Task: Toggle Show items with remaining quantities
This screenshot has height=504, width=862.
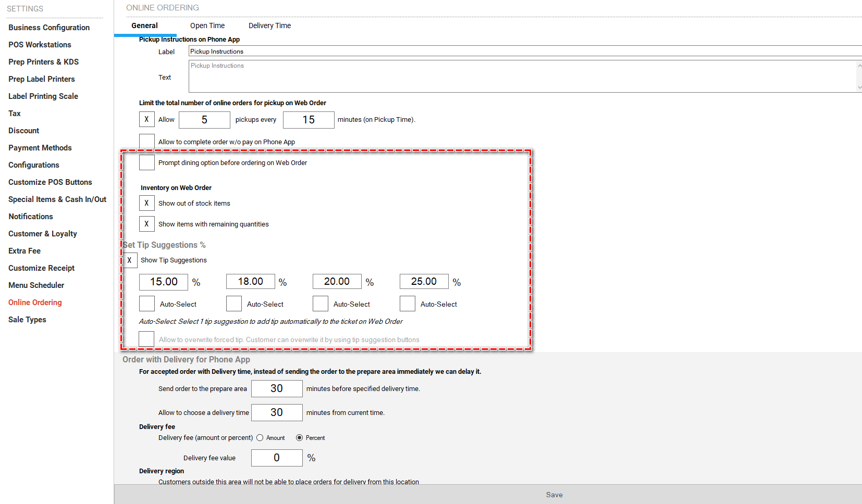Action: 146,224
